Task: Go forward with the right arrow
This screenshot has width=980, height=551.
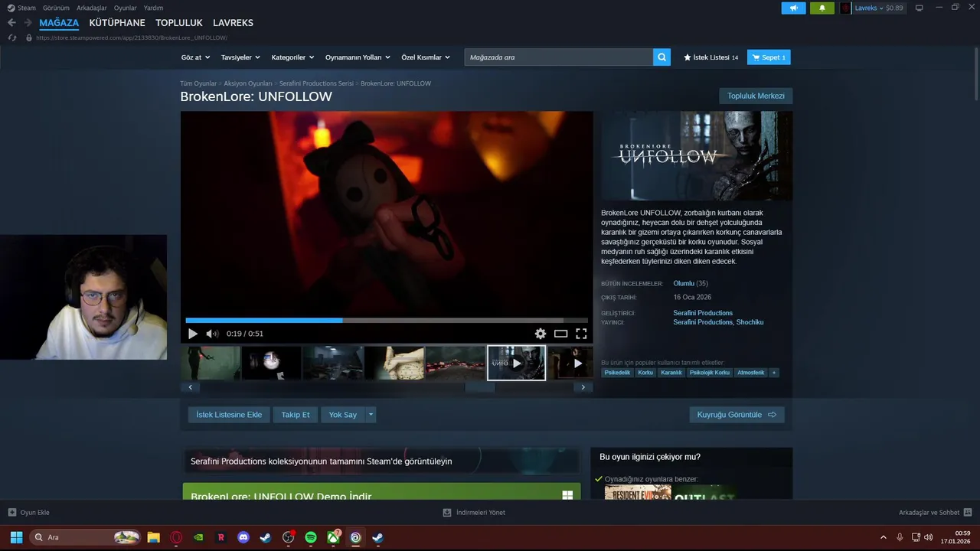Action: click(28, 23)
